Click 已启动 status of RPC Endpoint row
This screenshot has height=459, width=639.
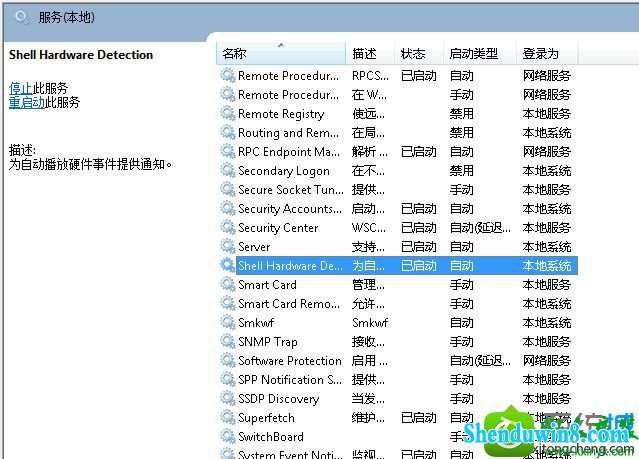419,152
